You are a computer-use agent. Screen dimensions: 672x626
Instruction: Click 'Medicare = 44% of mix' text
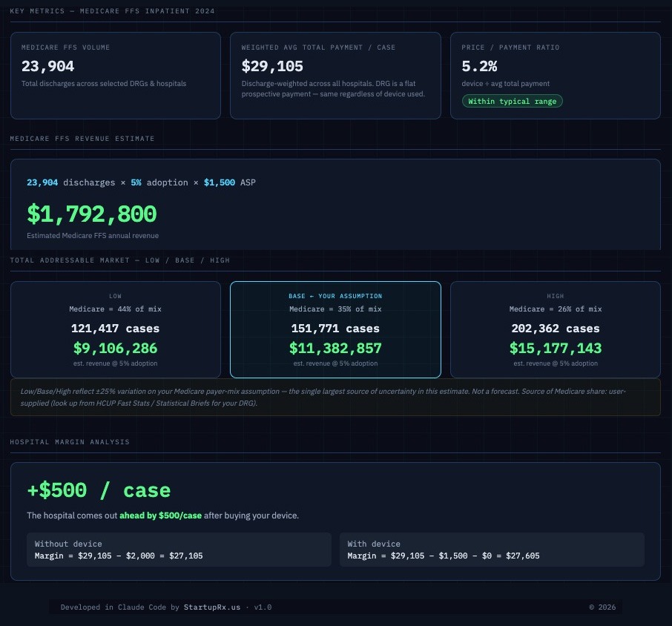point(115,309)
